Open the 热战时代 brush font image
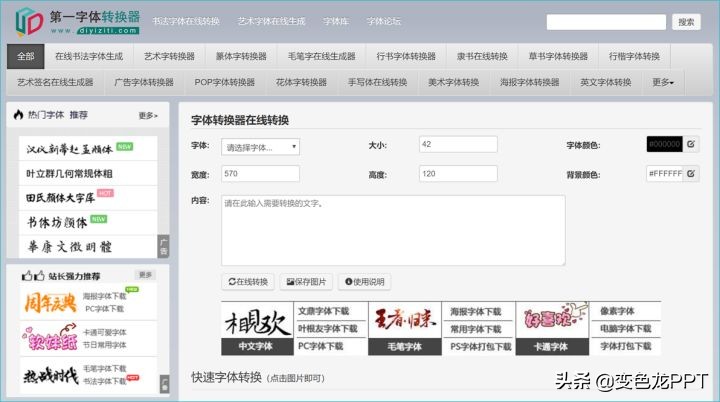 coord(51,376)
